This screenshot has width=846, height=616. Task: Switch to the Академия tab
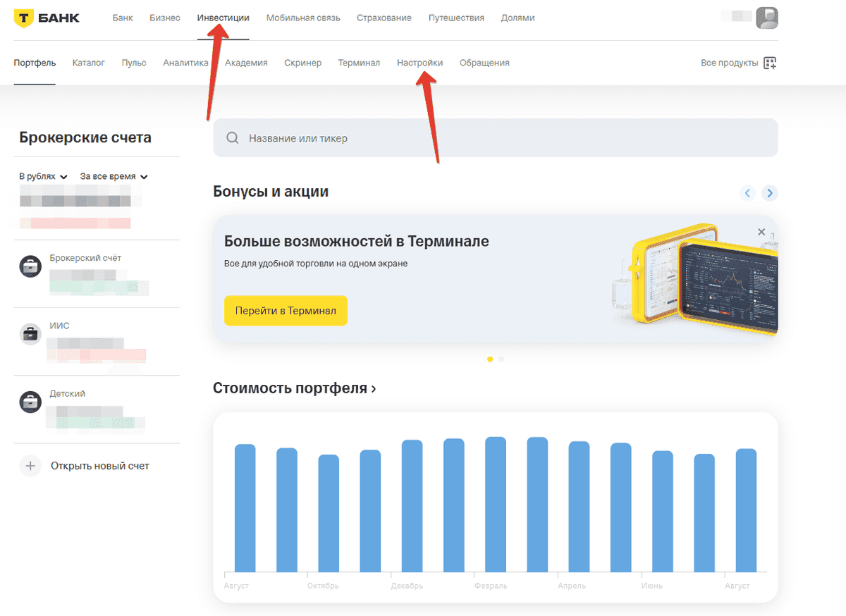(246, 63)
